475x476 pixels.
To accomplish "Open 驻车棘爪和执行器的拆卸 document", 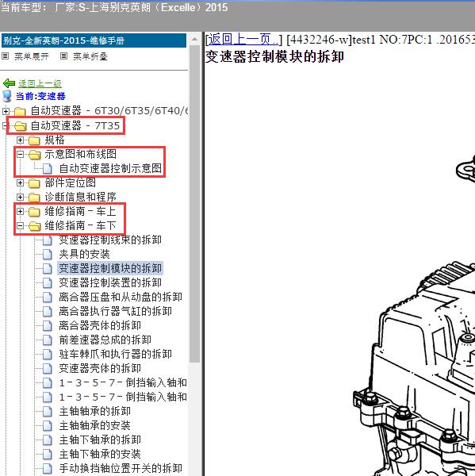I will (115, 354).
